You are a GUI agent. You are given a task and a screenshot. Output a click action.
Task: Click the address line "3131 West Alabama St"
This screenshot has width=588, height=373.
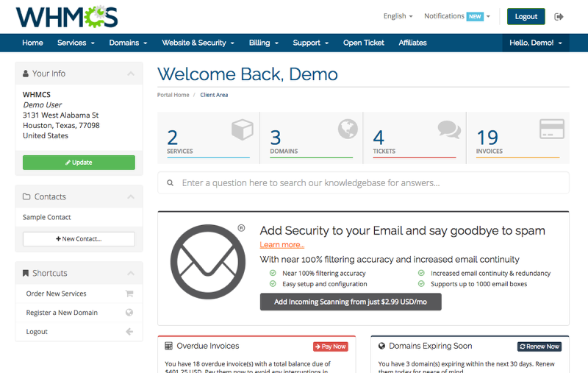[x=61, y=116]
